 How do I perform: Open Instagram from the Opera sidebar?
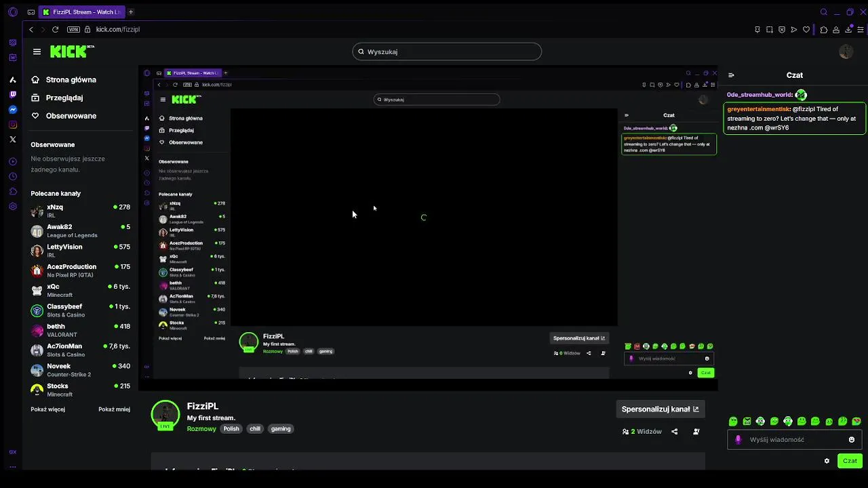coord(13,124)
